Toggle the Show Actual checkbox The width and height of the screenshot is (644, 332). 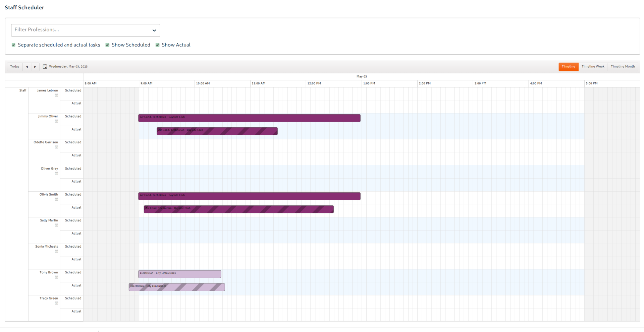[x=158, y=45]
